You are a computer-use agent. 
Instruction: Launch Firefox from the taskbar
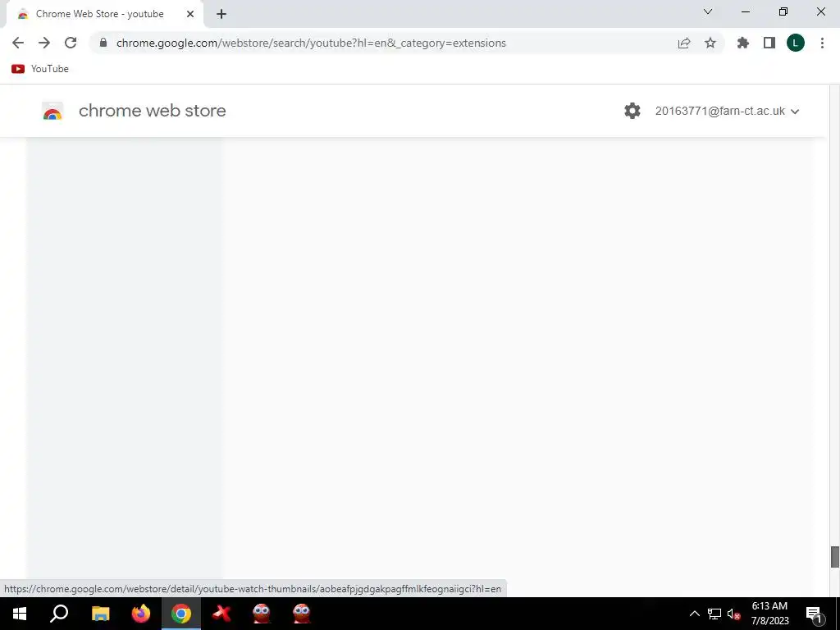(141, 614)
